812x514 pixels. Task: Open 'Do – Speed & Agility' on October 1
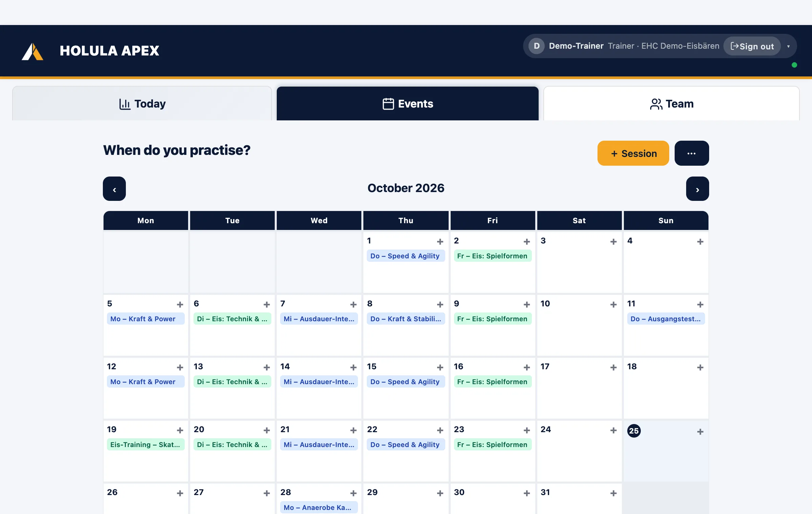[406, 256]
